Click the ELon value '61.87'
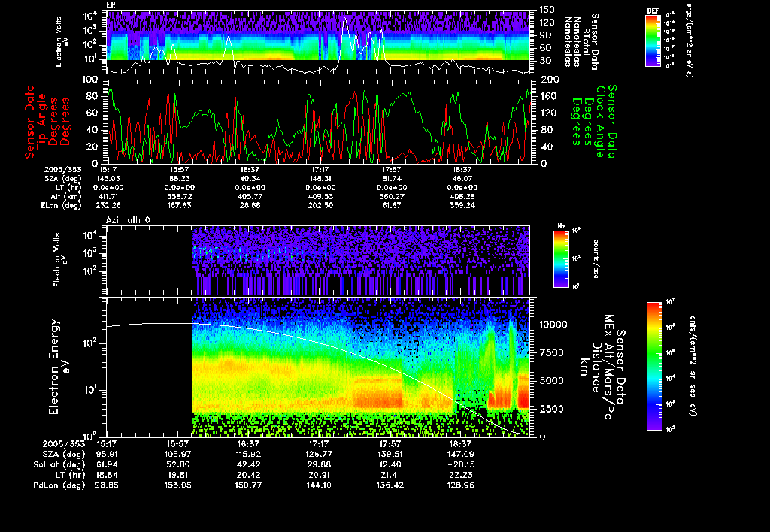Screen dimensions: 770x532 [x=391, y=206]
